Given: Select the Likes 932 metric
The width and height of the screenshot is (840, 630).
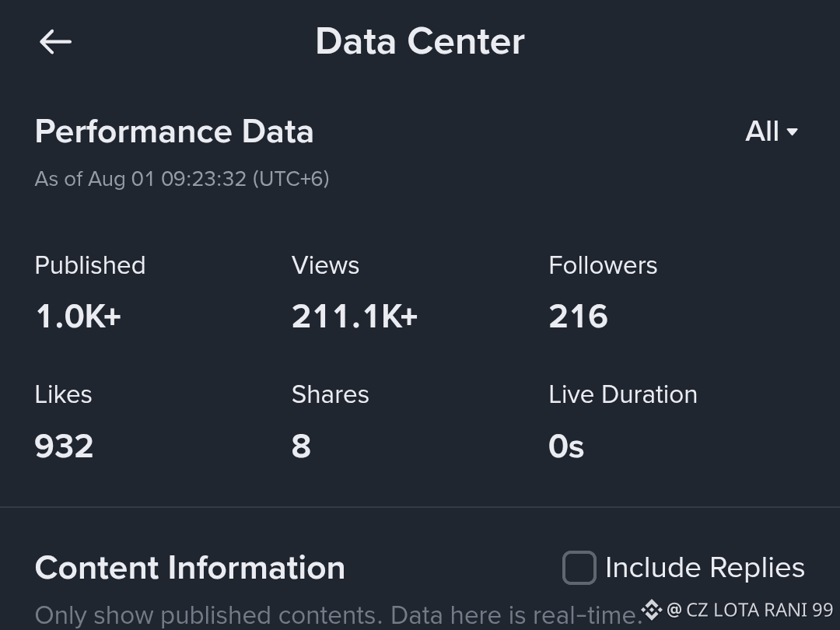Looking at the screenshot, I should [64, 421].
